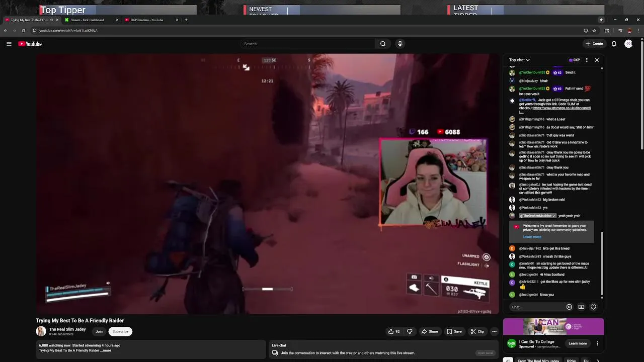Open the Chrome profile avatar
644x362 pixels.
coord(629,31)
